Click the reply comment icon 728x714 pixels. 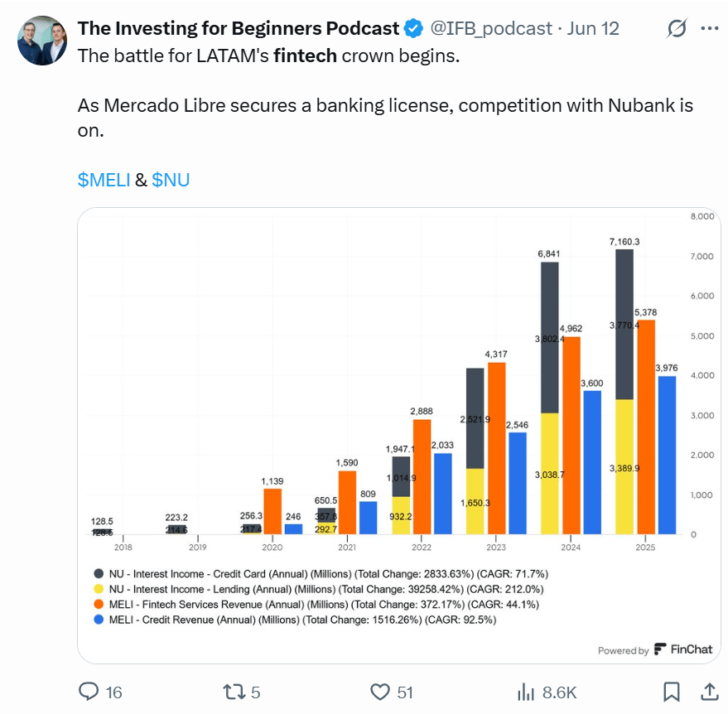click(89, 692)
